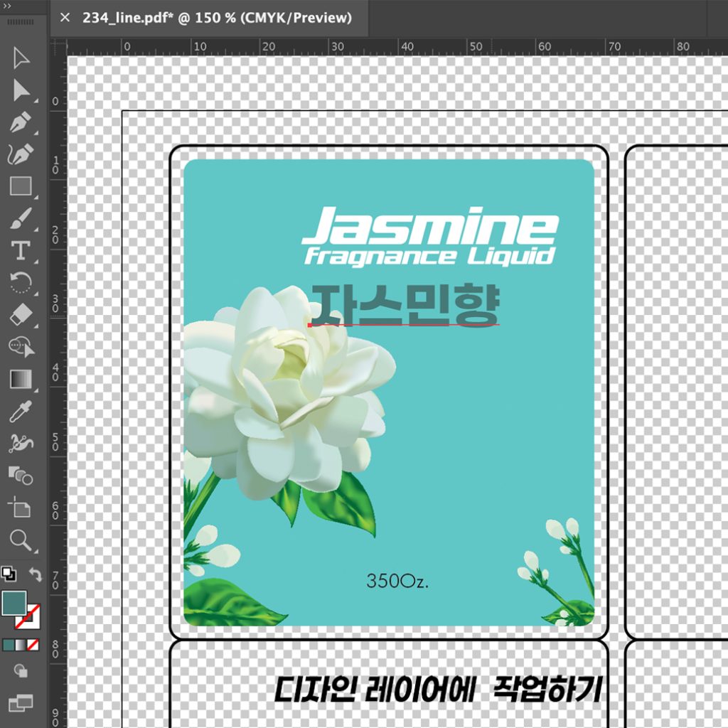Screen dimensions: 728x728
Task: Change the drawing mode
Action: [x=21, y=671]
